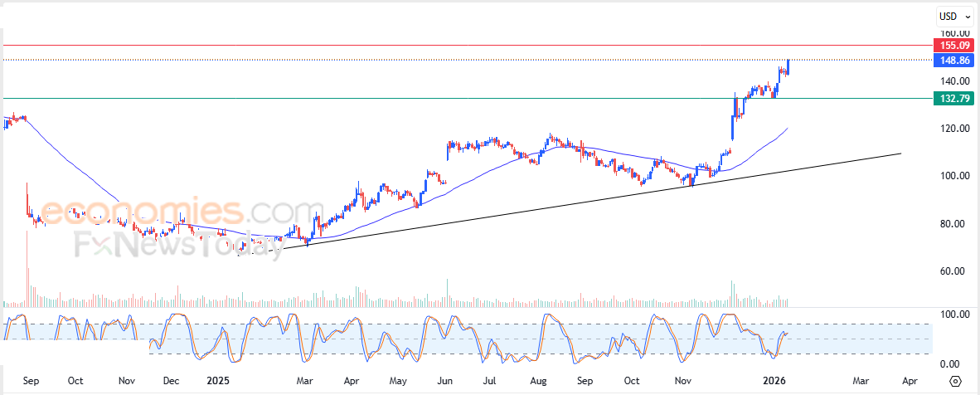This screenshot has width=980, height=395.
Task: Click the 120.00 price axis value
Action: click(953, 129)
